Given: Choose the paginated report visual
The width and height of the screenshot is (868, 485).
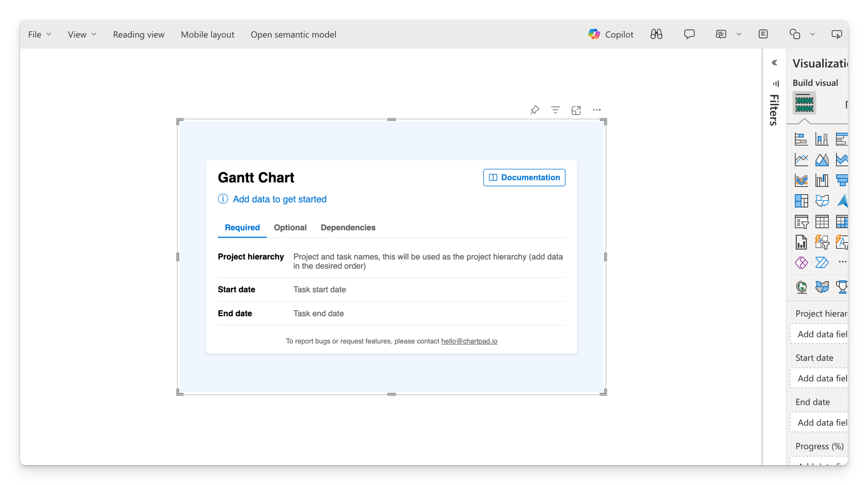Looking at the screenshot, I should [801, 243].
